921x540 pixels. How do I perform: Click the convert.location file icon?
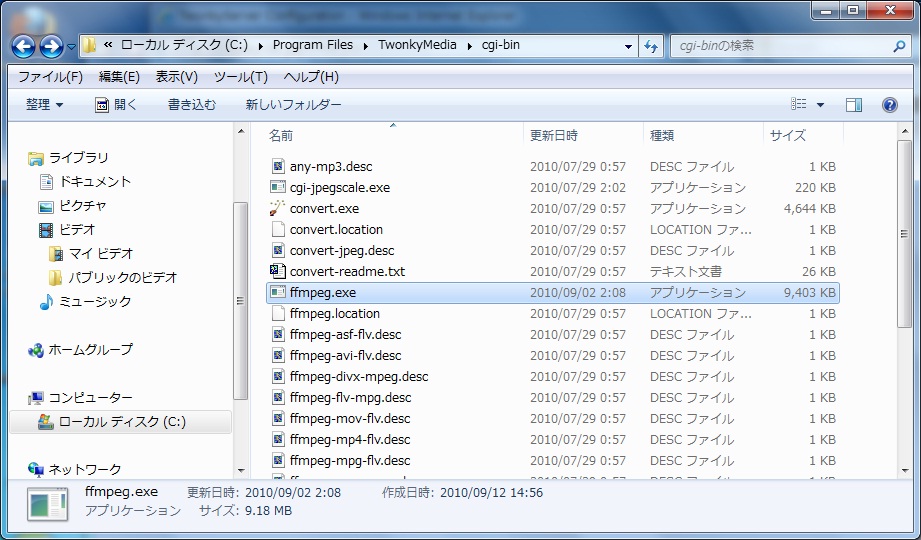(x=278, y=229)
